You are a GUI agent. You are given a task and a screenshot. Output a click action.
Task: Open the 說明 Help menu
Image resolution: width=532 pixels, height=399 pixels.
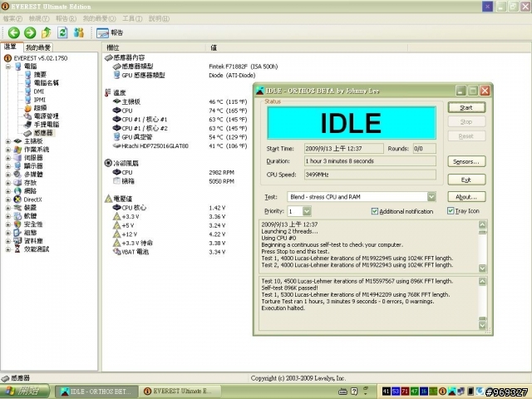point(159,18)
